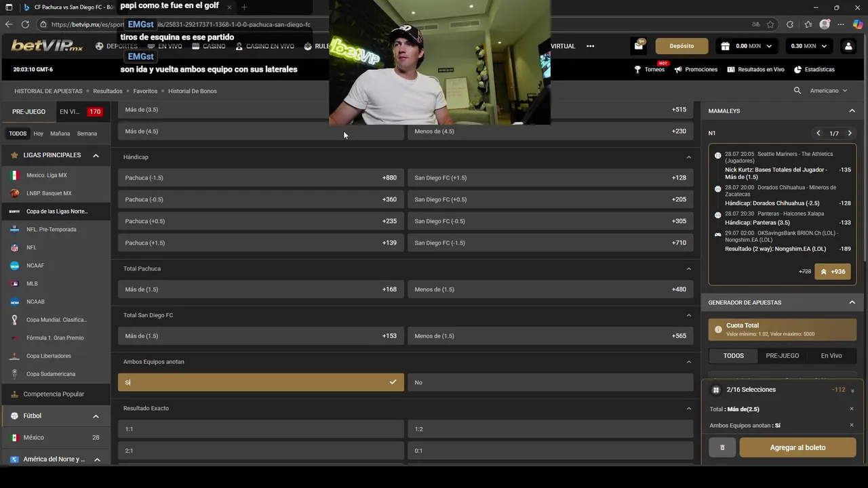Open the Americano odds format dropdown
This screenshot has width=868, height=488.
point(829,90)
